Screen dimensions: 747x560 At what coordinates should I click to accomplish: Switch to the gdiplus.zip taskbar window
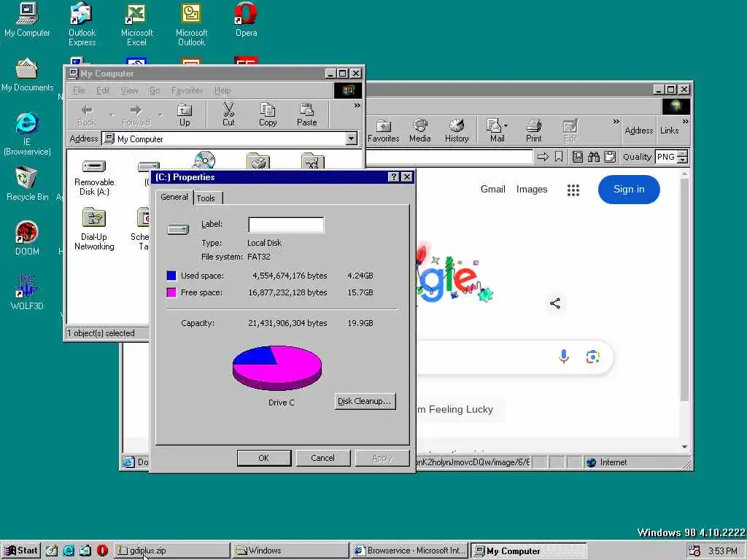pos(171,551)
